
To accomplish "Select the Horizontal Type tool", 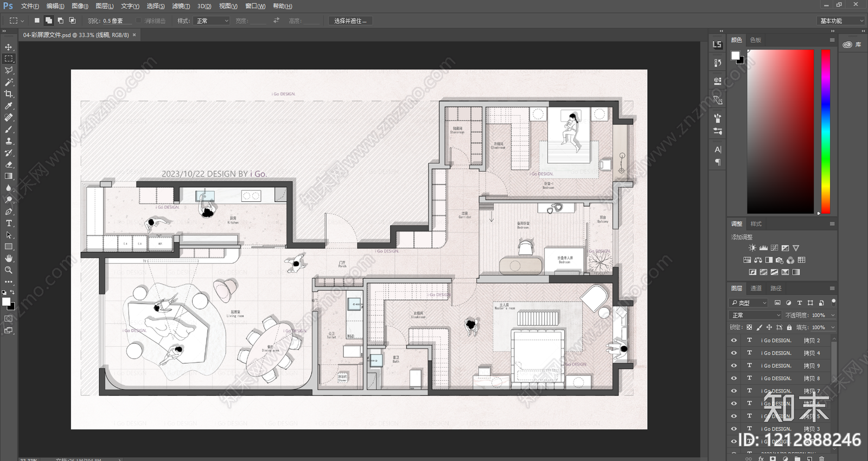I will tap(9, 223).
